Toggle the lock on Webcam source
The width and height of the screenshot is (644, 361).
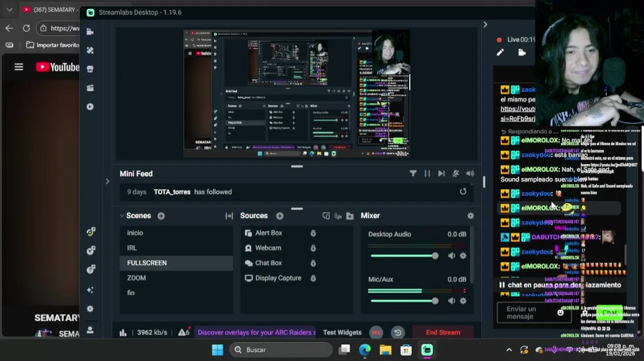(313, 248)
